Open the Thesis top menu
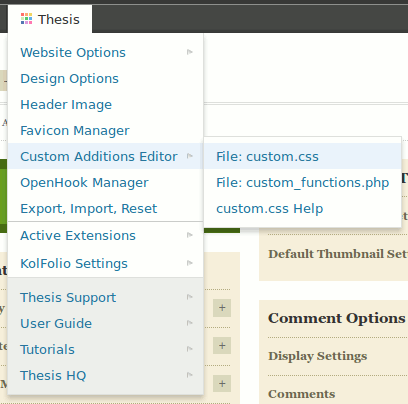The height and width of the screenshot is (404, 408). (x=50, y=19)
